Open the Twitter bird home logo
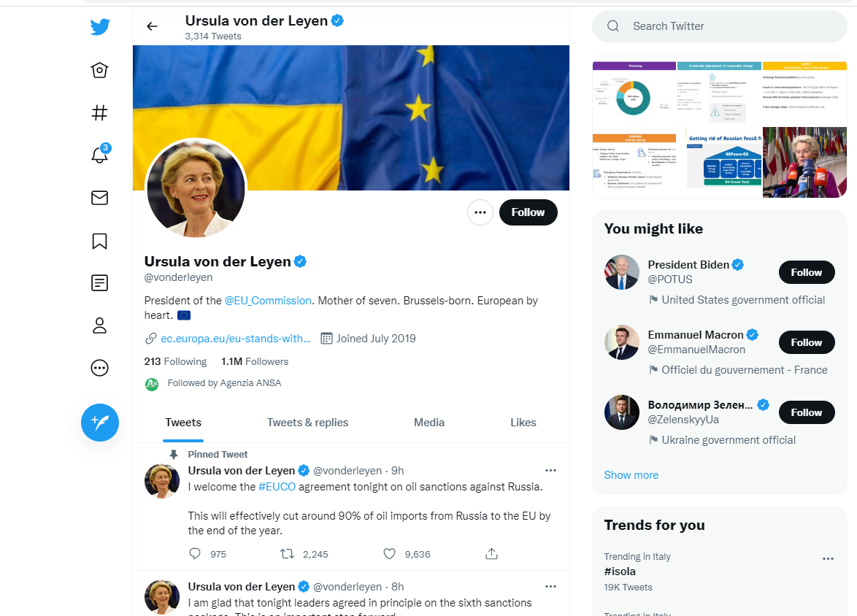Screen dimensions: 857x616 (x=100, y=26)
